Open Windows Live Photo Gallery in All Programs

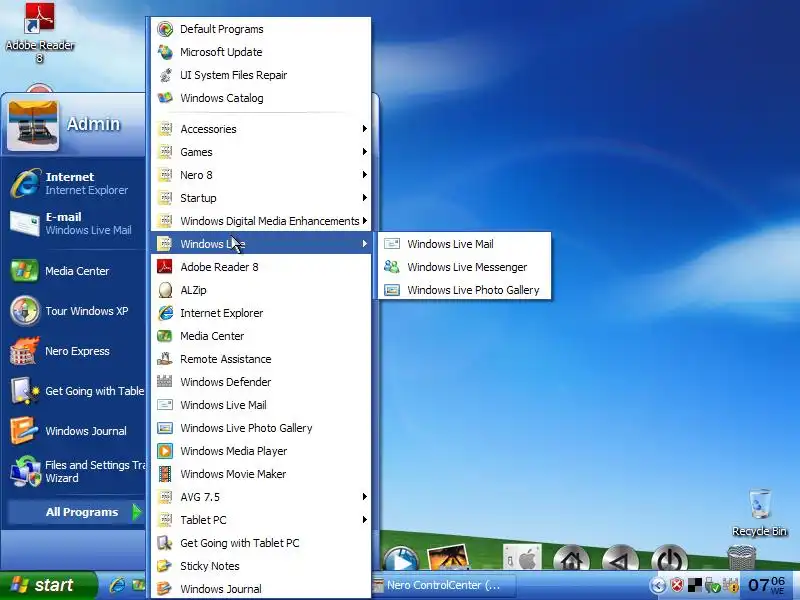click(x=261, y=428)
